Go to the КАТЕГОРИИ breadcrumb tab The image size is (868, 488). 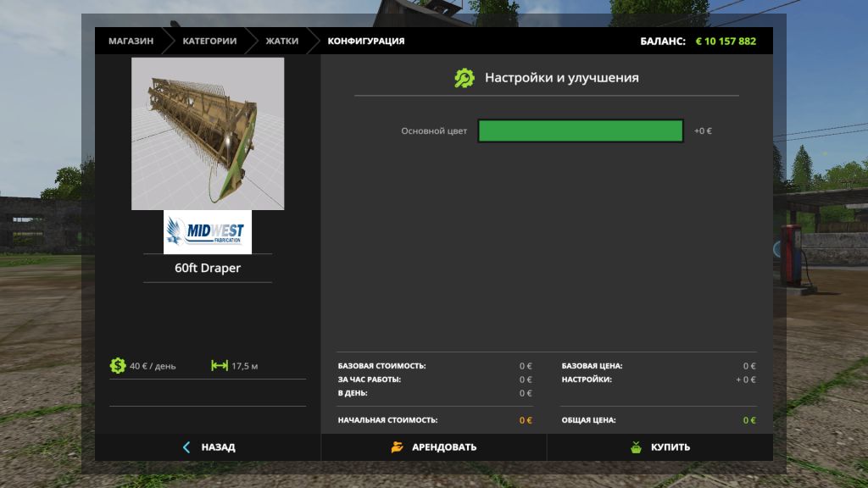point(209,41)
